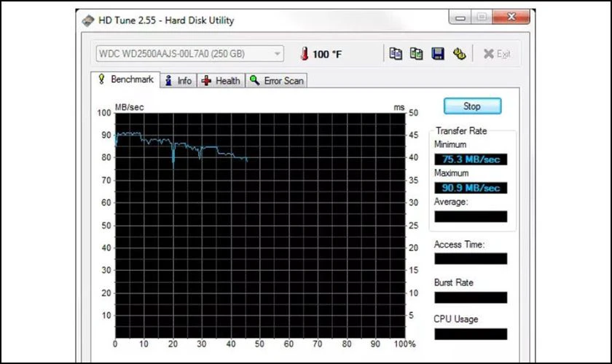The image size is (612, 364).
Task: Open the options gear icon
Action: (460, 53)
